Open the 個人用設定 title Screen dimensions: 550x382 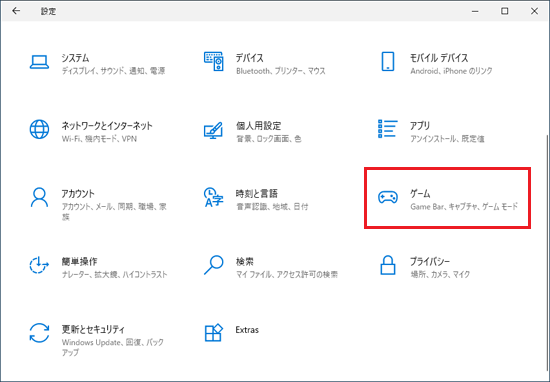coord(259,126)
